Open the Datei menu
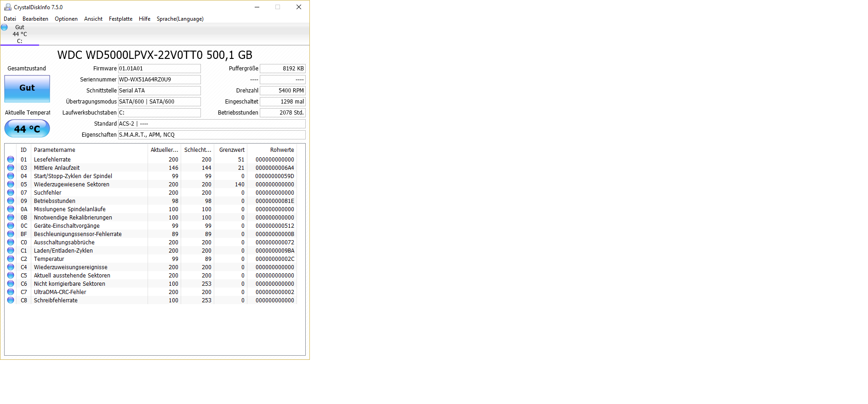 [10, 19]
